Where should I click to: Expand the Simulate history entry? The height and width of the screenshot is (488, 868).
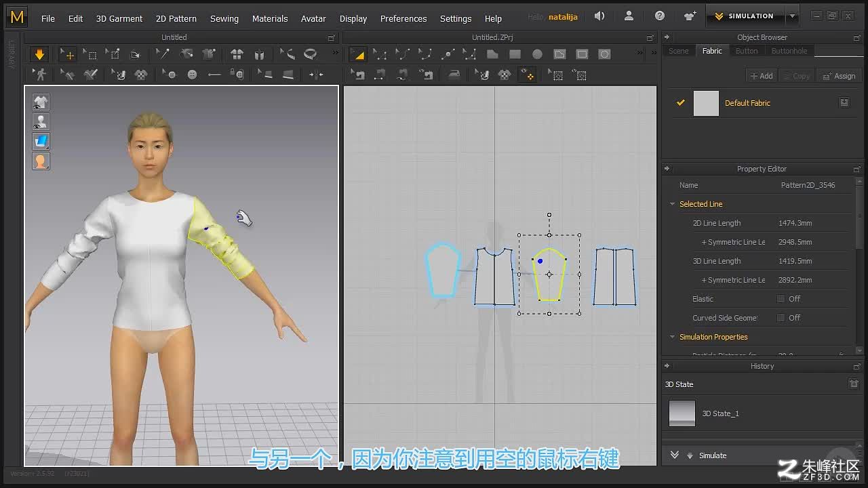[674, 455]
